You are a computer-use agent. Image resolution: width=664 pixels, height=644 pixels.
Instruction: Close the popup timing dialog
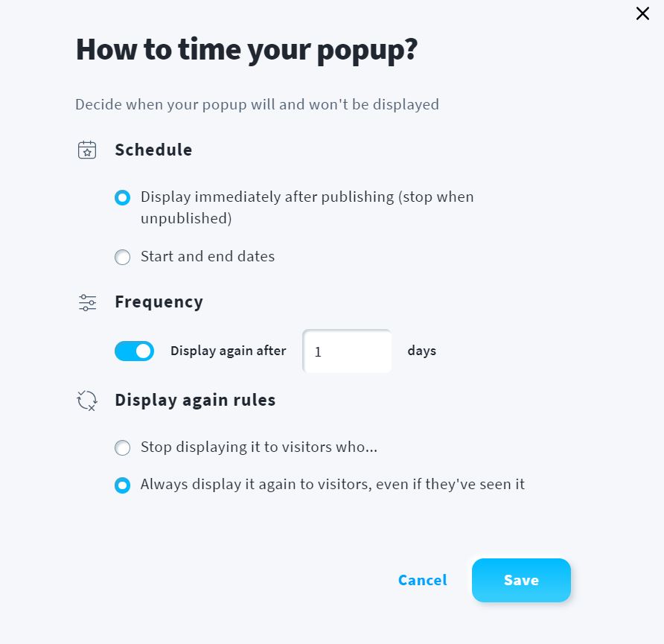coord(642,13)
